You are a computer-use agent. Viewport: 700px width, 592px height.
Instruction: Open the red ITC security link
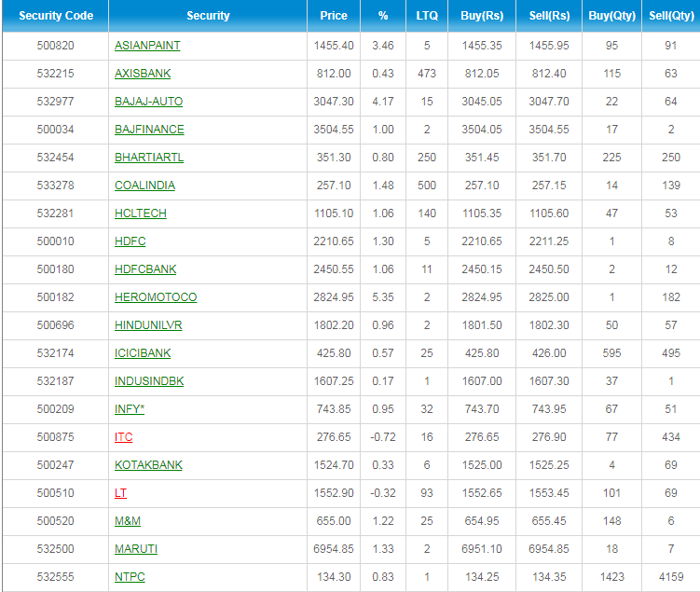tap(124, 437)
